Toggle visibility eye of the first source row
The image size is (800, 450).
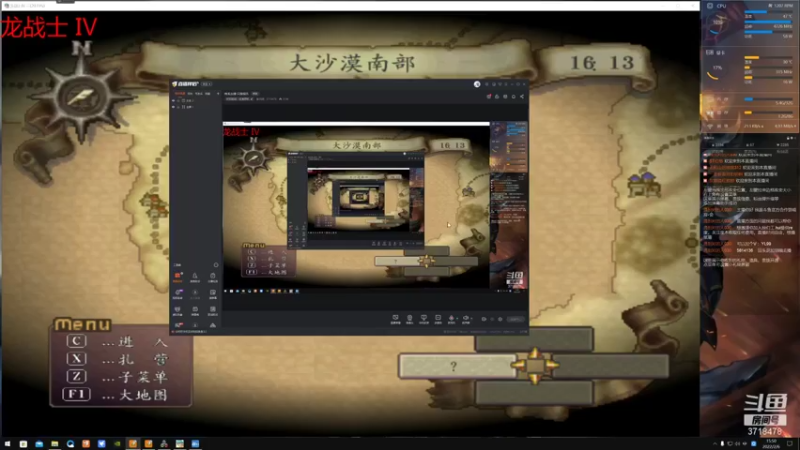point(173,101)
